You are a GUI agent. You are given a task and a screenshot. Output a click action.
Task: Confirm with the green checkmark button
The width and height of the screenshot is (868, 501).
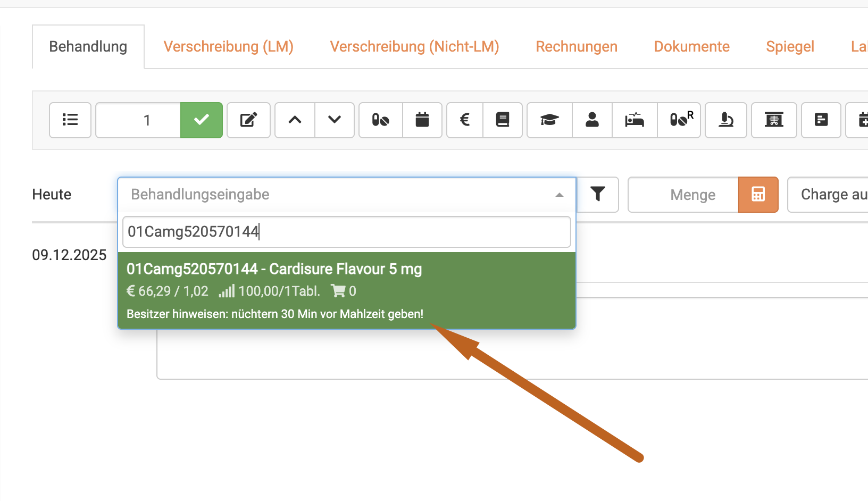pos(202,120)
